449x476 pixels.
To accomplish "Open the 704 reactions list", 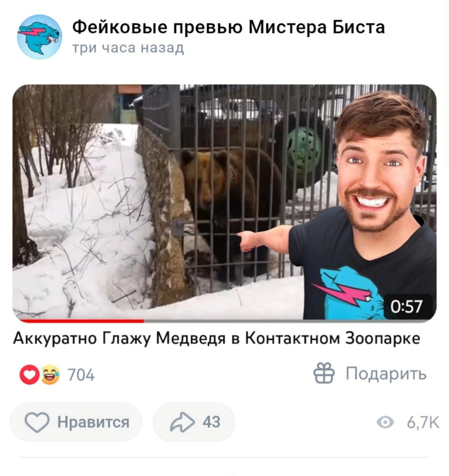I will [x=81, y=375].
